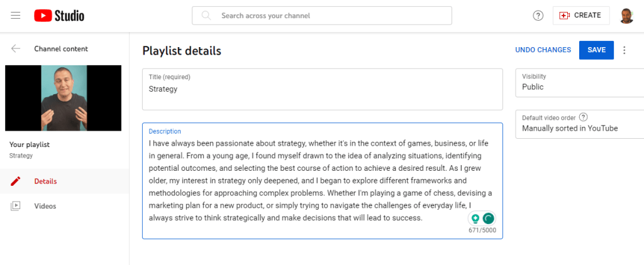Click Channel content link
The height and width of the screenshot is (265, 644).
click(61, 49)
